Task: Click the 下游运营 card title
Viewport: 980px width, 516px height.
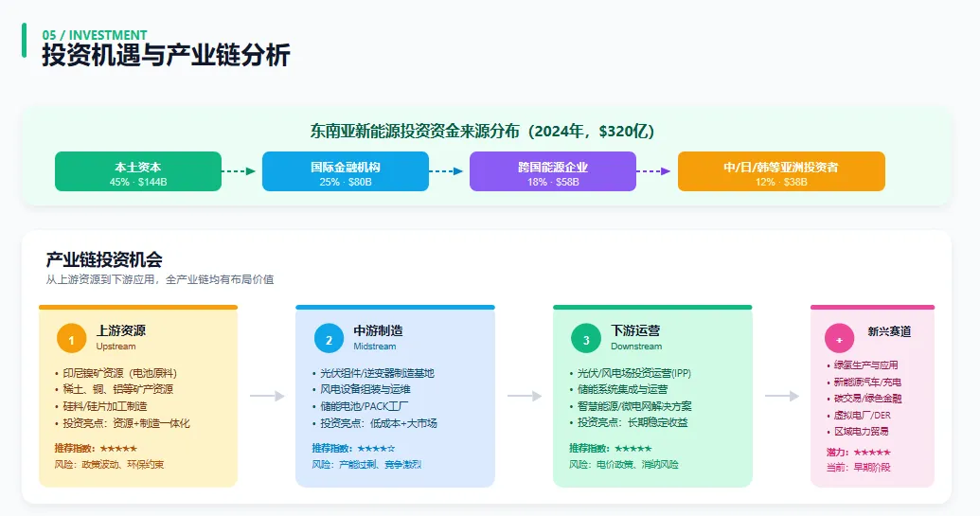Action: tap(635, 330)
